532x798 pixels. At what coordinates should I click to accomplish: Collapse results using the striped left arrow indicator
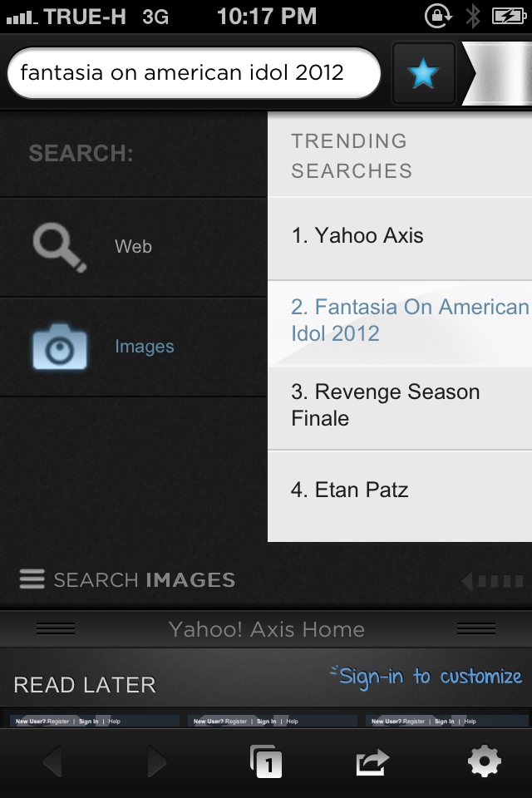tap(492, 581)
